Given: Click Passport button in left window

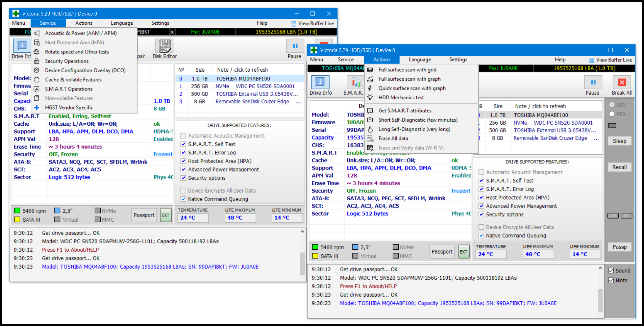Looking at the screenshot, I should [x=144, y=215].
